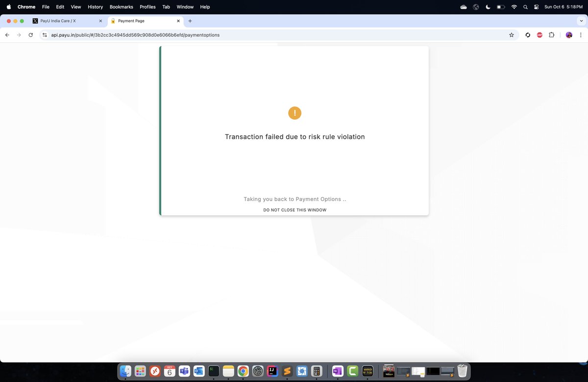Click "DO NOT CLOSE THIS WINDOW" text
The image size is (588, 382).
pyautogui.click(x=294, y=210)
